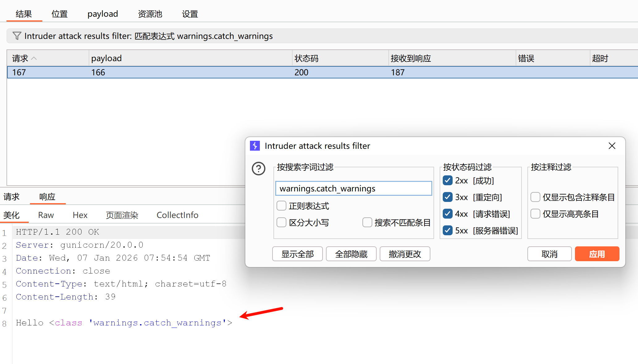Uncheck the 2xx [成功] status filter

click(447, 180)
